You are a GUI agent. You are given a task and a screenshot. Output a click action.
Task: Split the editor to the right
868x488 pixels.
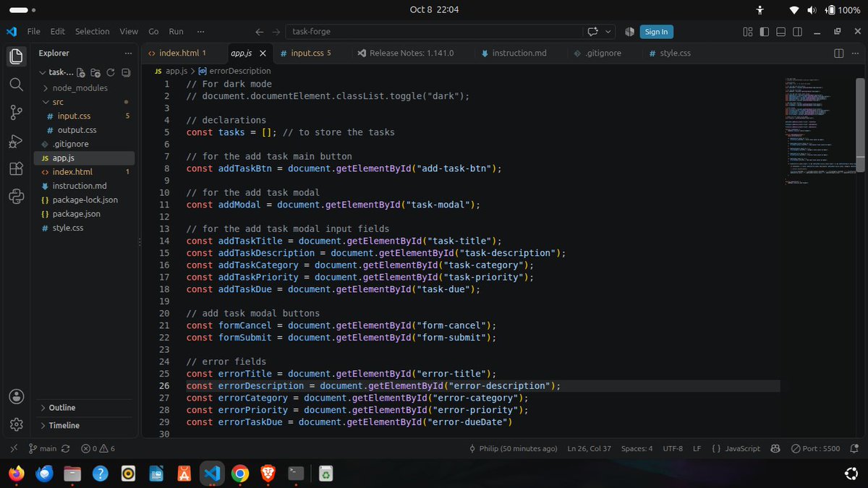pos(839,53)
